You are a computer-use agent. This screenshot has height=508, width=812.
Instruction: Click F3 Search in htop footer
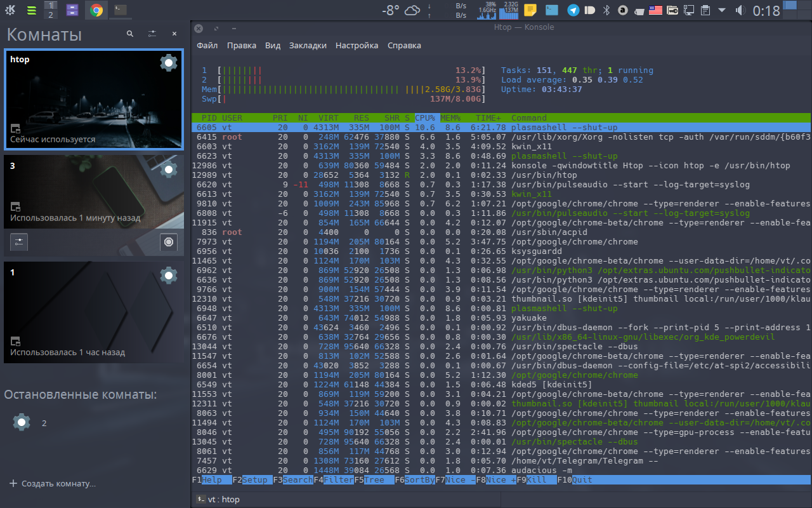point(293,480)
